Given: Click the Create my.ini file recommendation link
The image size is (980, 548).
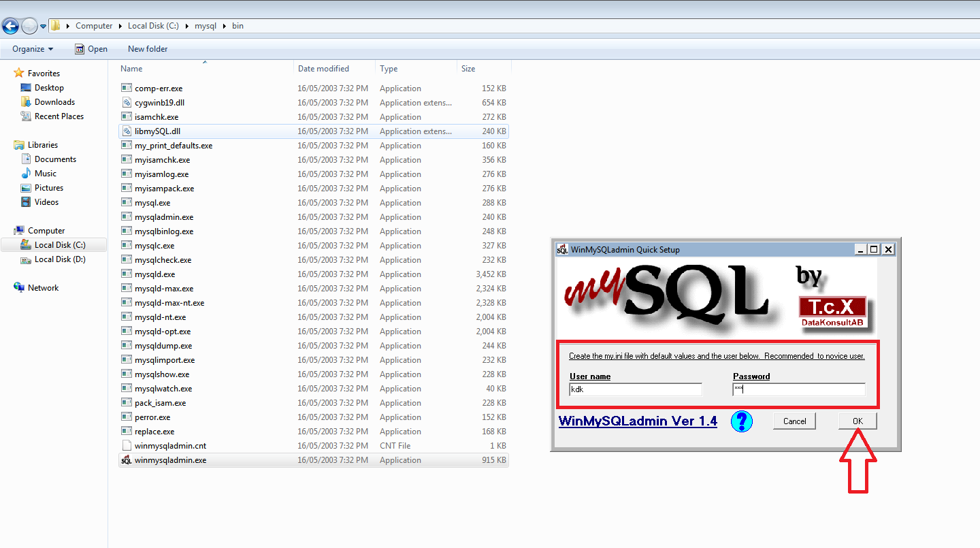Looking at the screenshot, I should coord(717,356).
